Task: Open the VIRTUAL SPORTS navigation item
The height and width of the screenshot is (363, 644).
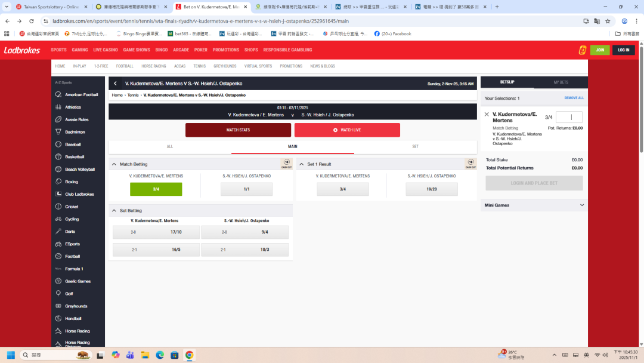Action: click(258, 66)
